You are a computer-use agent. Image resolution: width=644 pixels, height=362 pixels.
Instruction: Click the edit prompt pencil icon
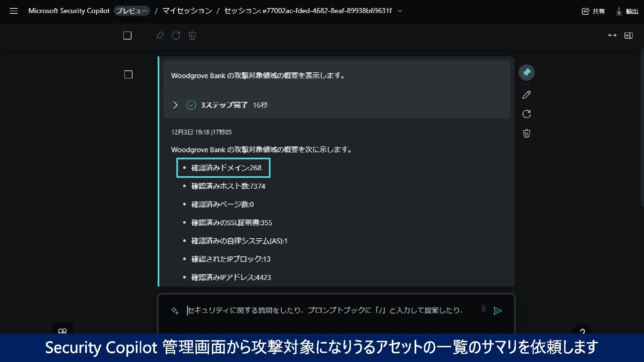[x=526, y=95]
